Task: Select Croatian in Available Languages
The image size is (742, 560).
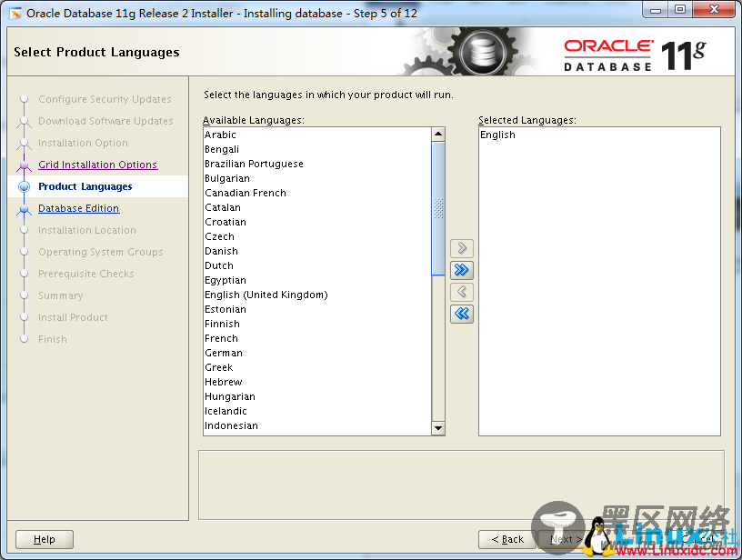Action: coord(317,222)
